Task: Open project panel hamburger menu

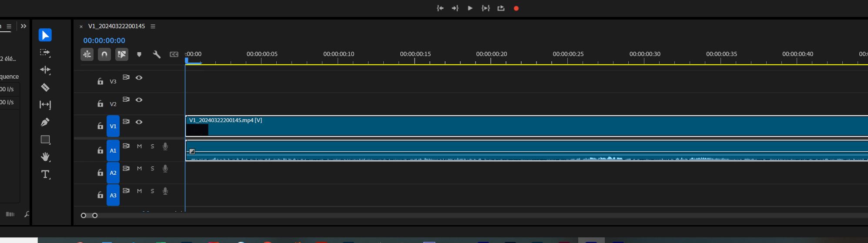Action: (x=9, y=26)
